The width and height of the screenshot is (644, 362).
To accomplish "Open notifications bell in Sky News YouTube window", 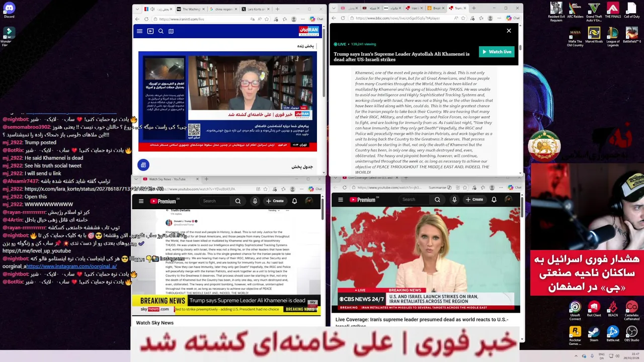I will (295, 201).
